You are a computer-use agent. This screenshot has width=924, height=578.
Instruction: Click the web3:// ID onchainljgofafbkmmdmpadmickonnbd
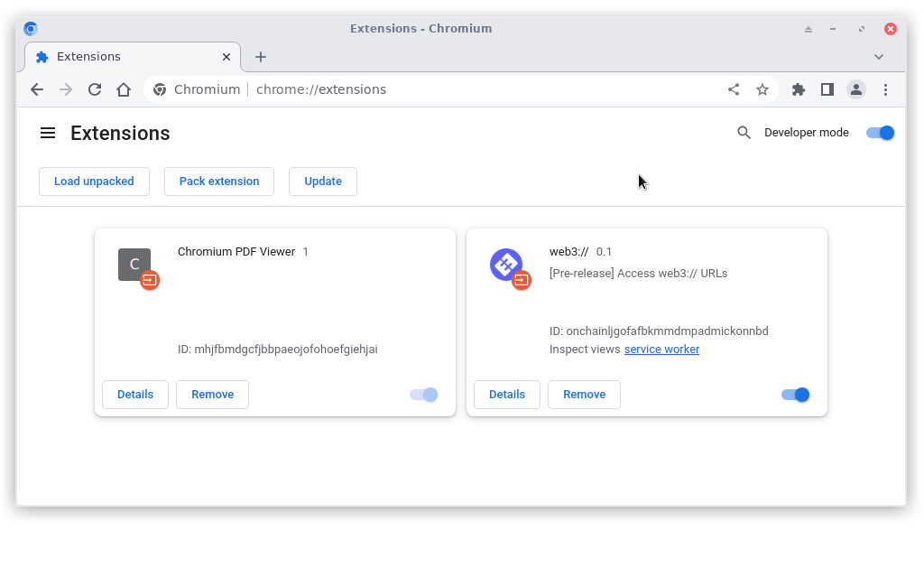659,331
